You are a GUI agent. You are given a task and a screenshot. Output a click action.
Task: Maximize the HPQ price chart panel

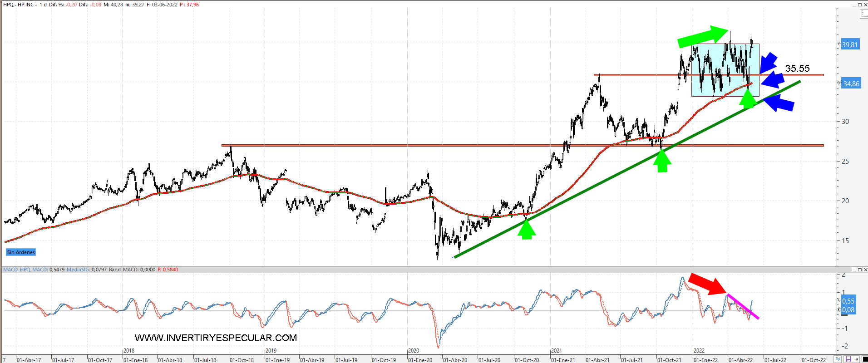tap(860, 5)
